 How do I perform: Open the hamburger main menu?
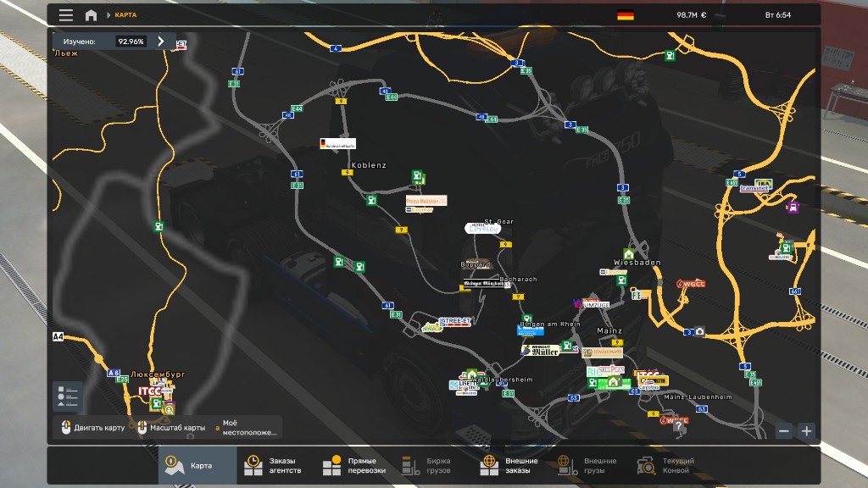pos(66,15)
